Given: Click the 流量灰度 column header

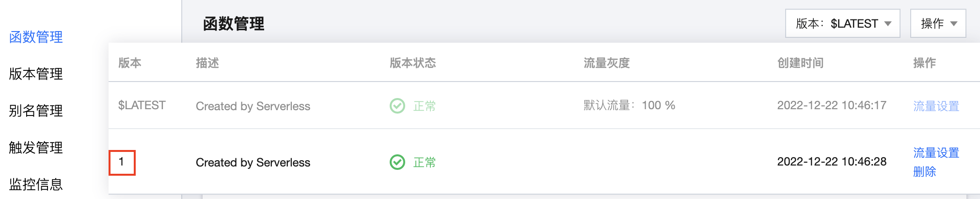Looking at the screenshot, I should click(x=606, y=63).
